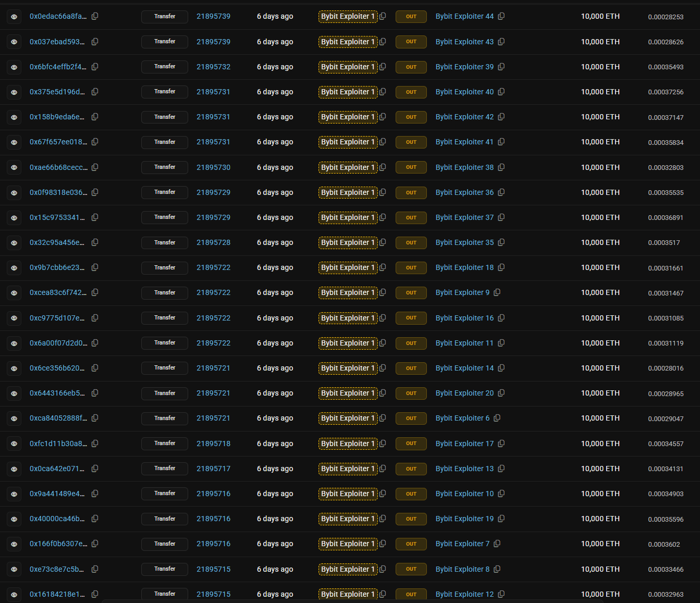View Bybit Exploiter 18 address page
700x603 pixels.
click(x=464, y=267)
